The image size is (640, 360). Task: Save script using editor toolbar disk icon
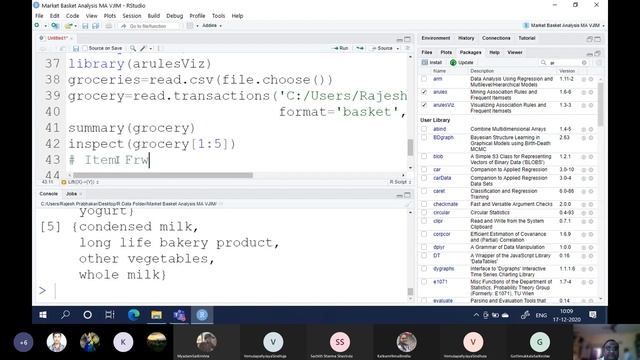[x=76, y=49]
